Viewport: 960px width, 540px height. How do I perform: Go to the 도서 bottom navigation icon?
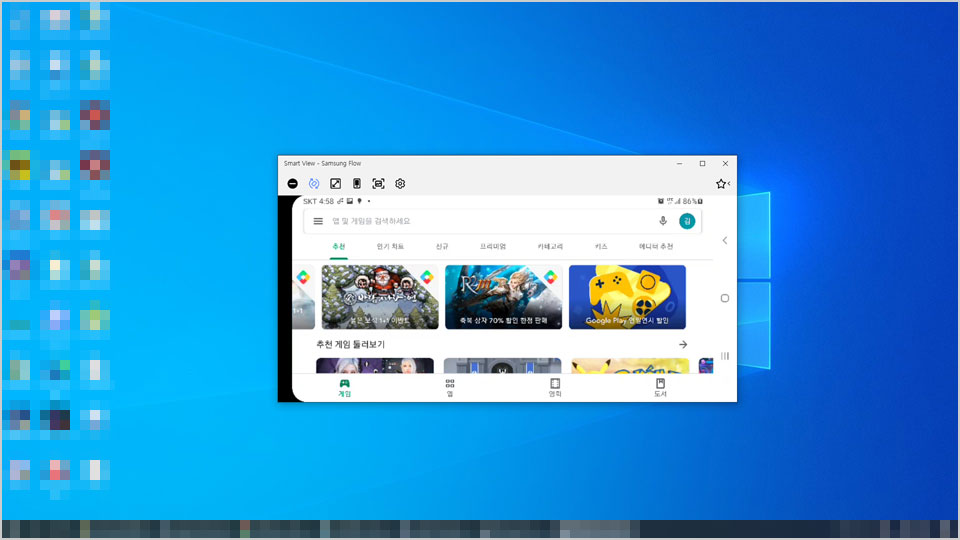[660, 388]
